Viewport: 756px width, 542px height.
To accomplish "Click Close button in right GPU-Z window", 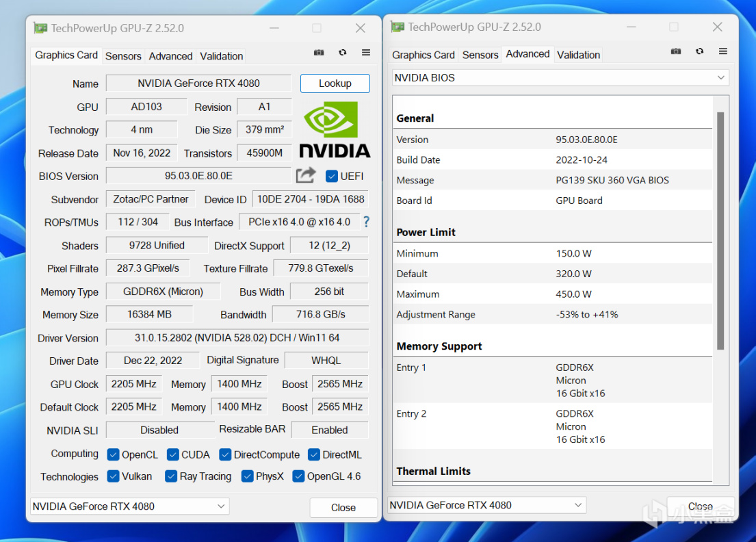I will coord(700,506).
